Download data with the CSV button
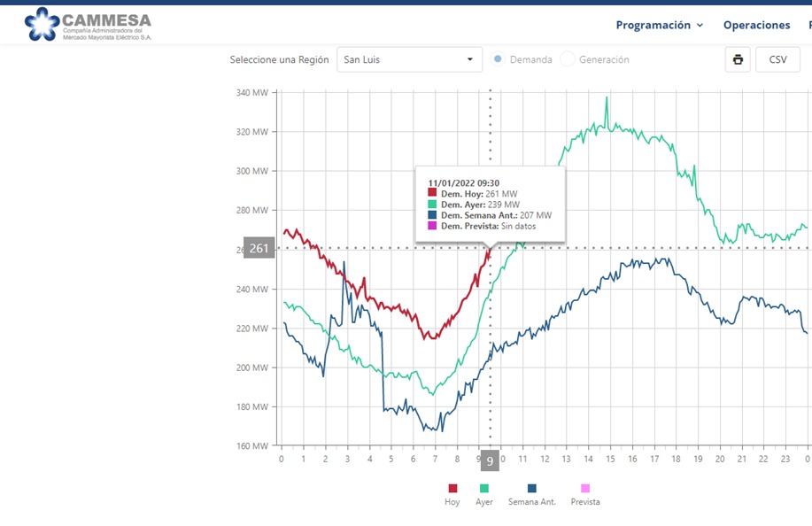 (777, 59)
